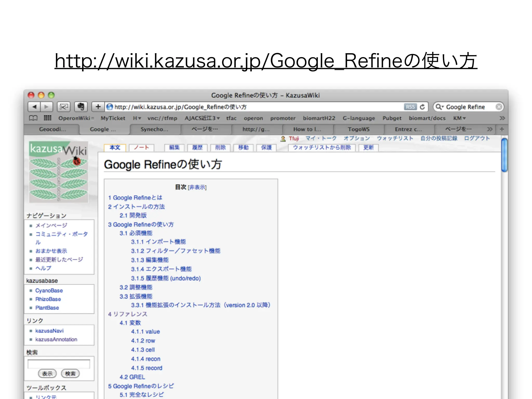Focus the wiki sidebar search input
Viewport: 532px width, 399px height.
(59, 364)
